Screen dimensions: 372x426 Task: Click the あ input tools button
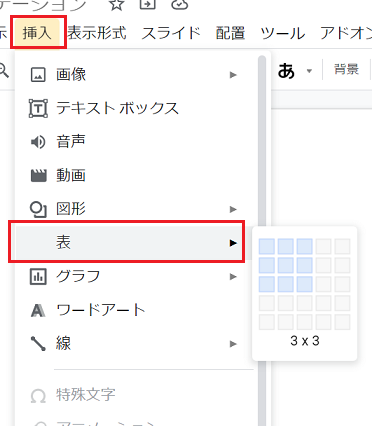pos(286,71)
